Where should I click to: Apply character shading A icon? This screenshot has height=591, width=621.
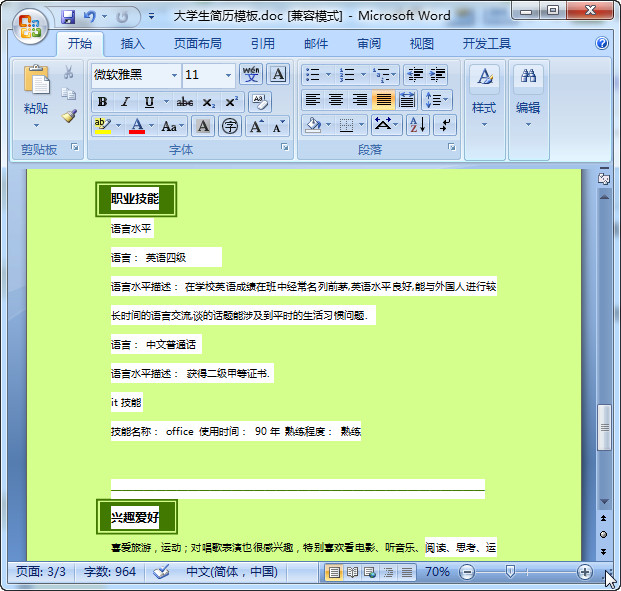point(203,126)
